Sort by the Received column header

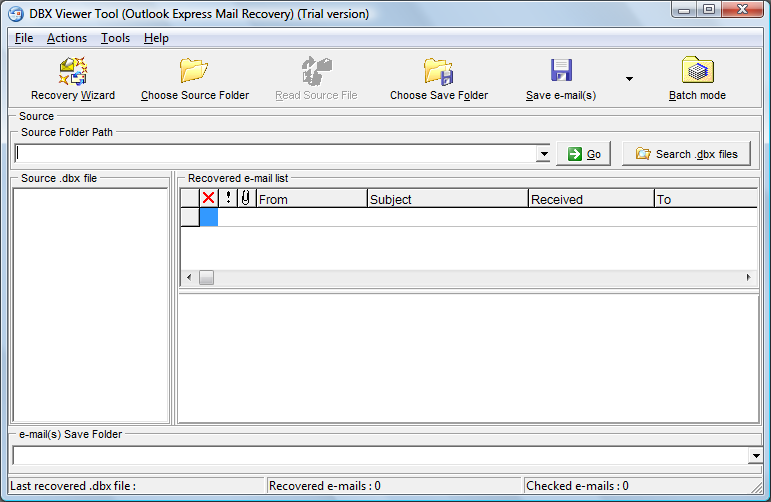point(591,199)
